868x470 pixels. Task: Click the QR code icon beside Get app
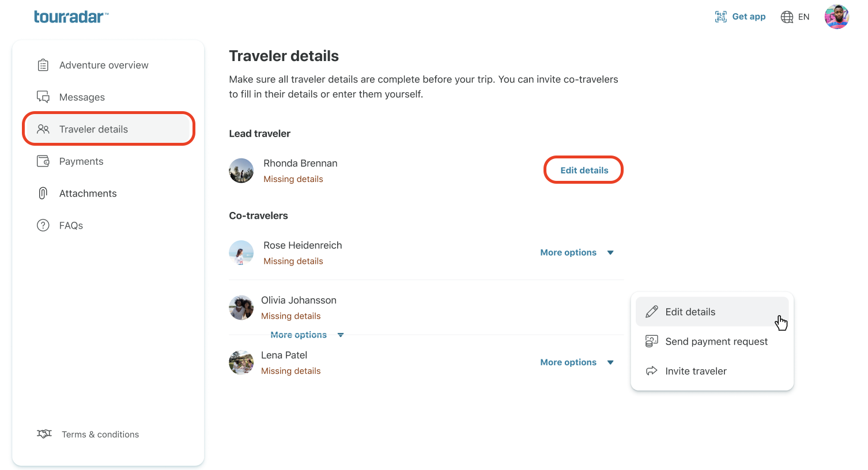coord(720,17)
